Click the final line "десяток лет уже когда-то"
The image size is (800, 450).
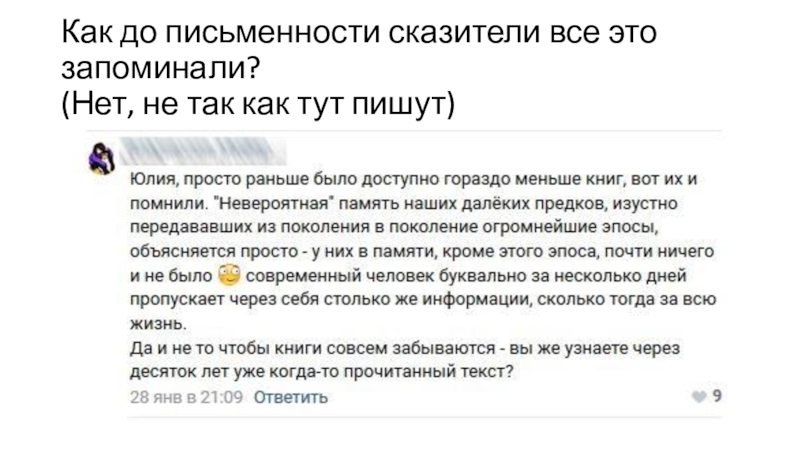pos(322,372)
